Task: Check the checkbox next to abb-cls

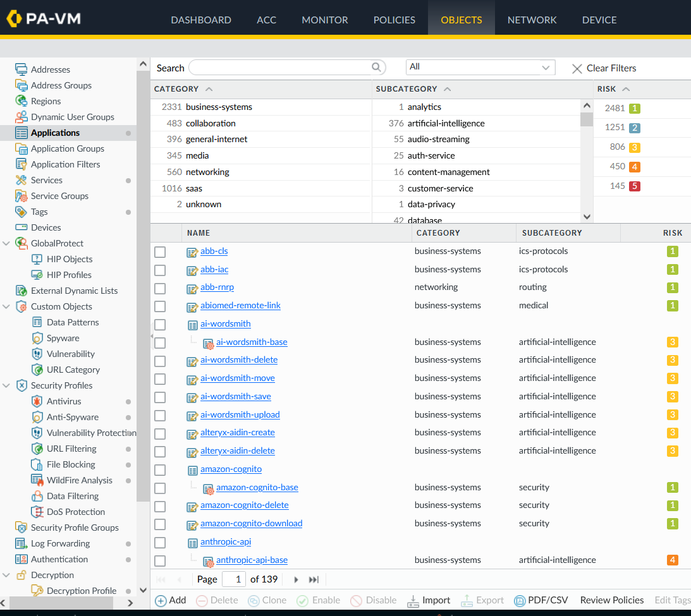Action: (x=160, y=251)
